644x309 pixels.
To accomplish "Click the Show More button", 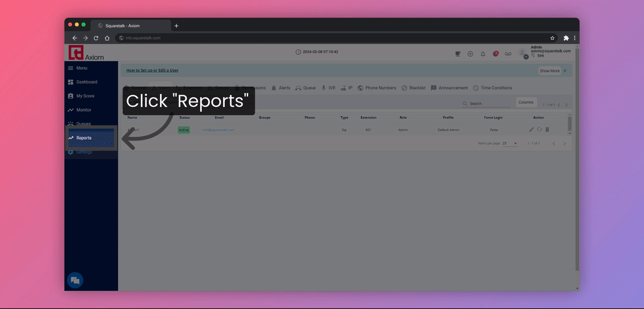I will pyautogui.click(x=549, y=71).
